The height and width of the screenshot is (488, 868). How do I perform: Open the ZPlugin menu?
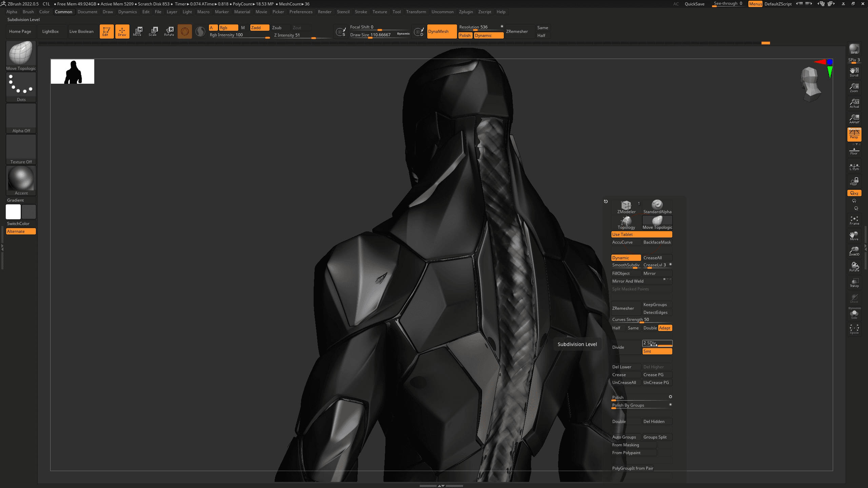click(465, 12)
